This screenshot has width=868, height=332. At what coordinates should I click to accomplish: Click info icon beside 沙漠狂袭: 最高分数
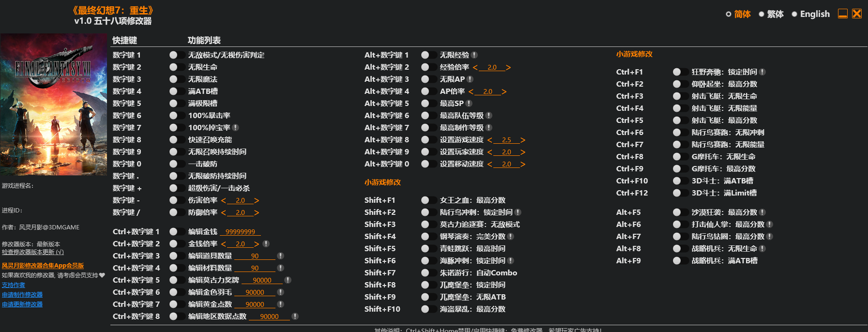pyautogui.click(x=762, y=212)
